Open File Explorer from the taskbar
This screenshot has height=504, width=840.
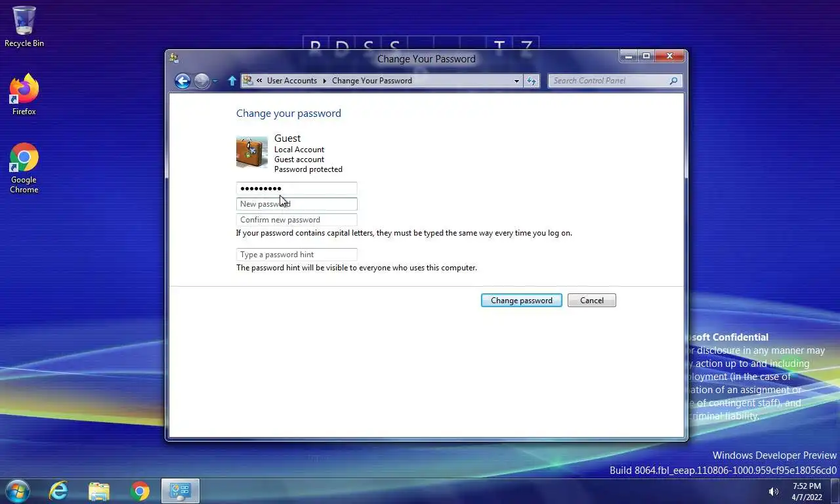pos(99,490)
